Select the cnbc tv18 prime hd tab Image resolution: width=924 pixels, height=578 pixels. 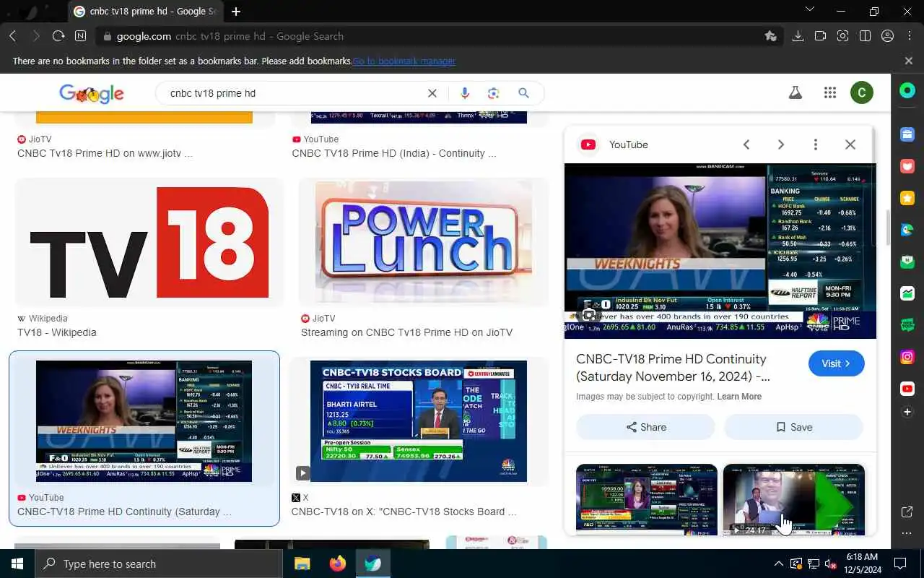145,12
